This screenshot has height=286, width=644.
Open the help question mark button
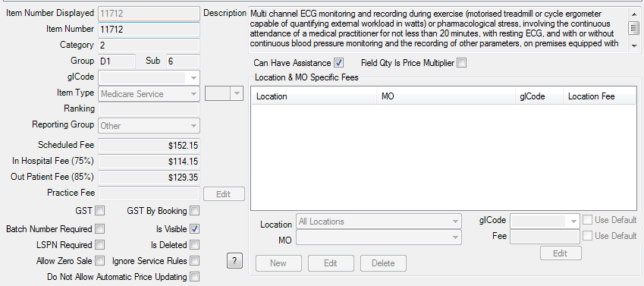tap(234, 260)
